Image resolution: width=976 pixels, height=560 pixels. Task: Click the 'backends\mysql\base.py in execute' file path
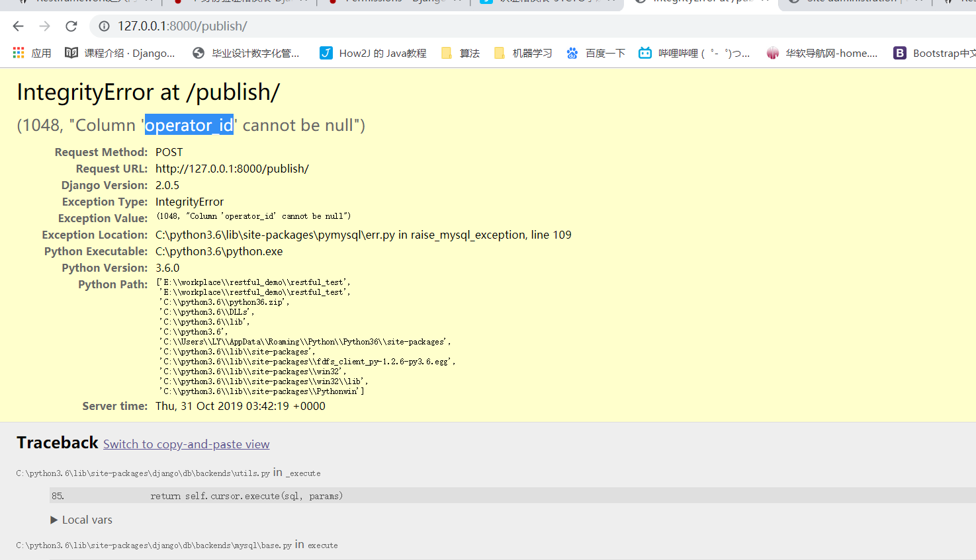tap(177, 545)
